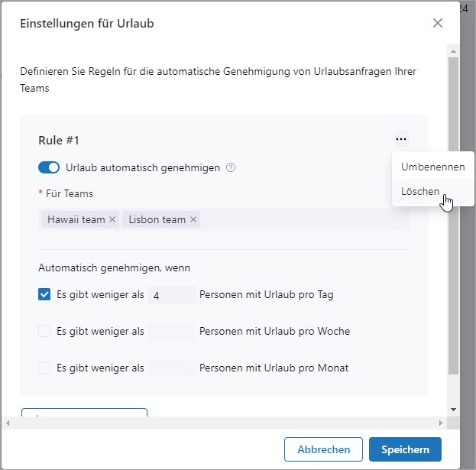Click the pro Woche number field
The width and height of the screenshot is (476, 470).
click(172, 331)
